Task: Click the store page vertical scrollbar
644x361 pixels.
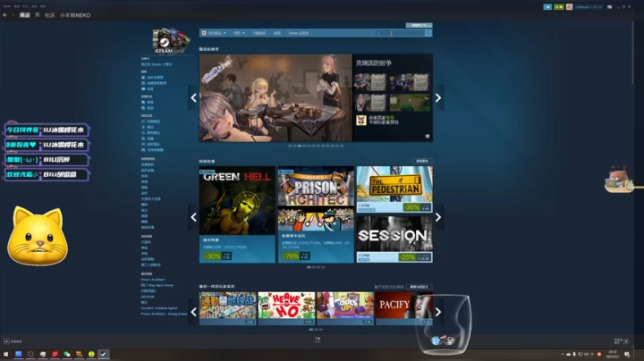Action: pyautogui.click(x=633, y=54)
